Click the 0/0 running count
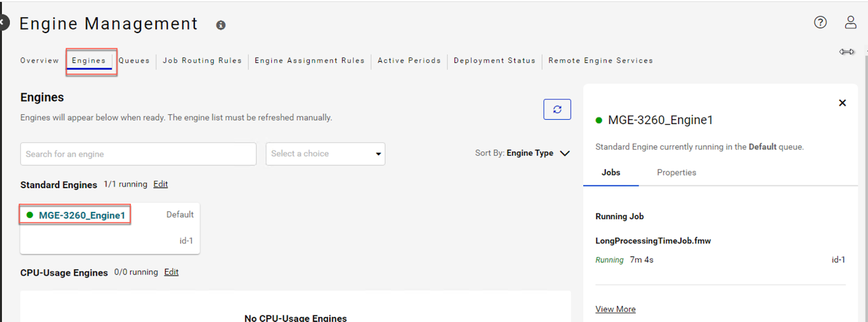Screen dimensions: 868x322 (136, 272)
